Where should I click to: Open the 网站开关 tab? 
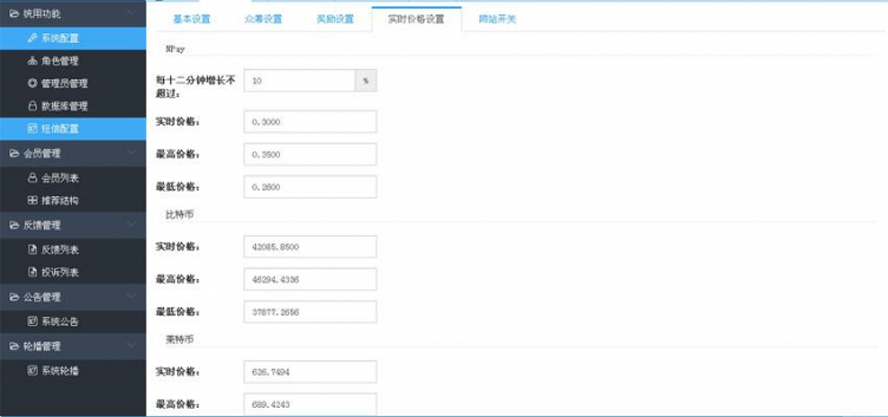coord(497,19)
